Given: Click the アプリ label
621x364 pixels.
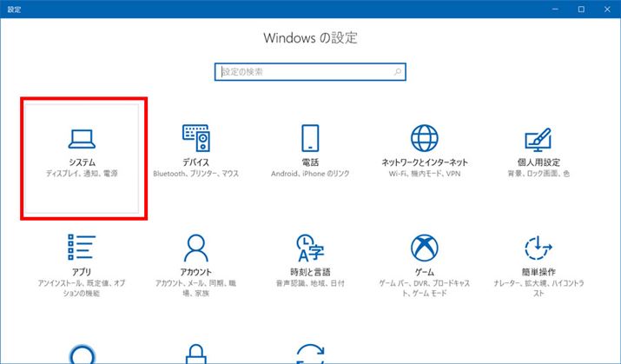Looking at the screenshot, I should (82, 272).
